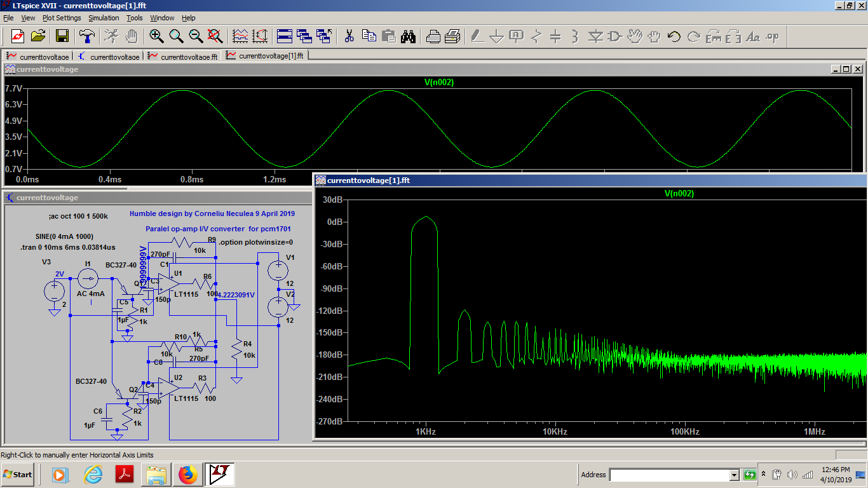868x488 pixels.
Task: Select the draw wire pencil tool
Action: click(477, 36)
